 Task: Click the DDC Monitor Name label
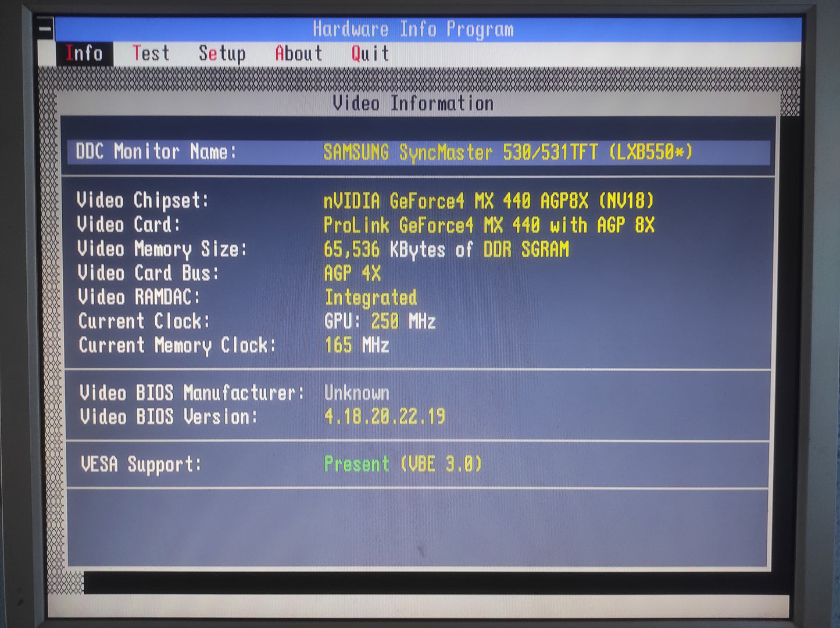click(x=156, y=152)
